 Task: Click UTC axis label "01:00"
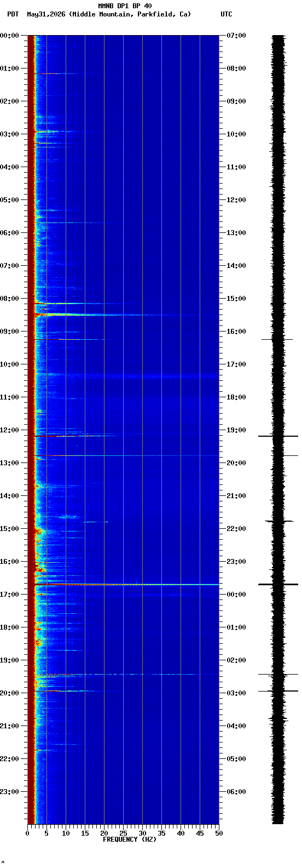click(236, 627)
